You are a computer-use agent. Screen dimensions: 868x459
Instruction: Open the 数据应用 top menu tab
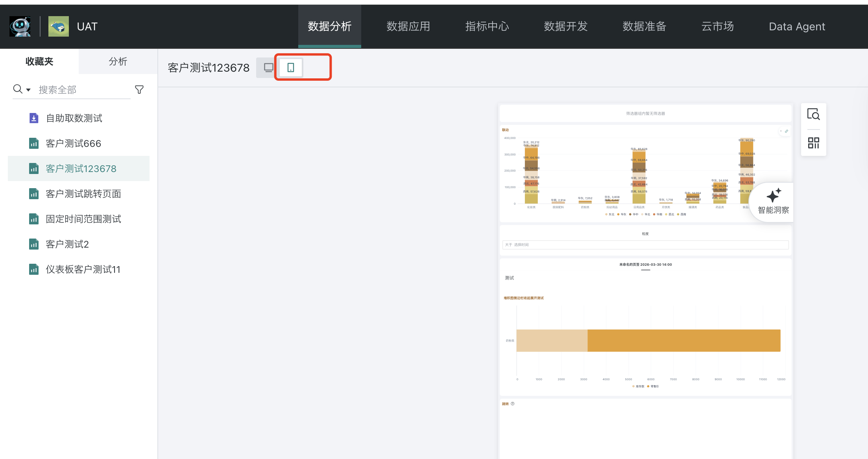tap(408, 26)
